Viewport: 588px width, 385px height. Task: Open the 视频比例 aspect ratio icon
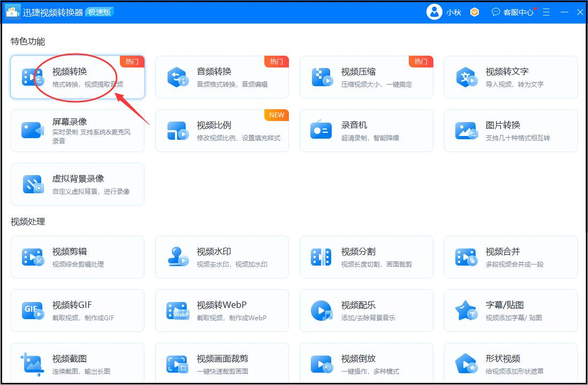click(x=178, y=131)
